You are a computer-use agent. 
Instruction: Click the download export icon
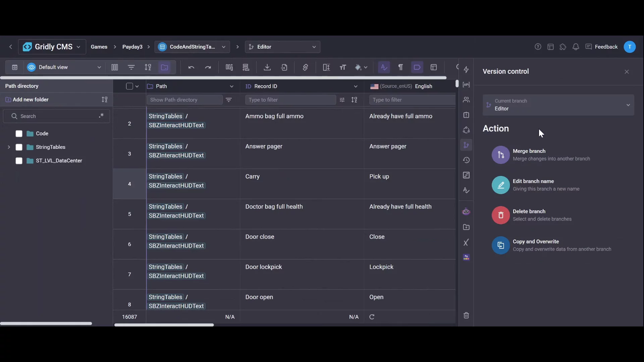[267, 67]
